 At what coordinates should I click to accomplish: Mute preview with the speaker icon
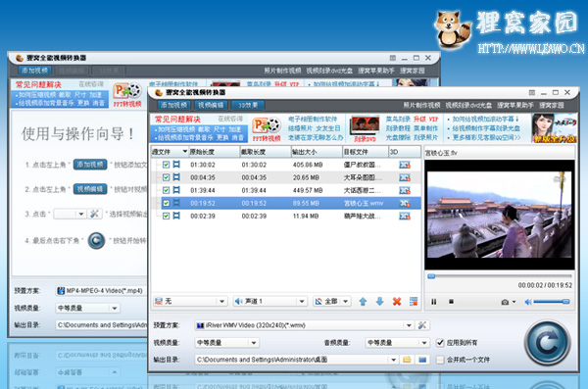point(528,302)
